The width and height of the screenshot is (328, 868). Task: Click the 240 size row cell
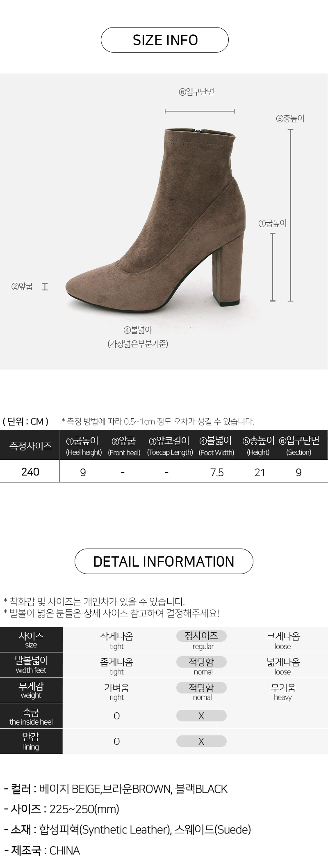coord(30,471)
